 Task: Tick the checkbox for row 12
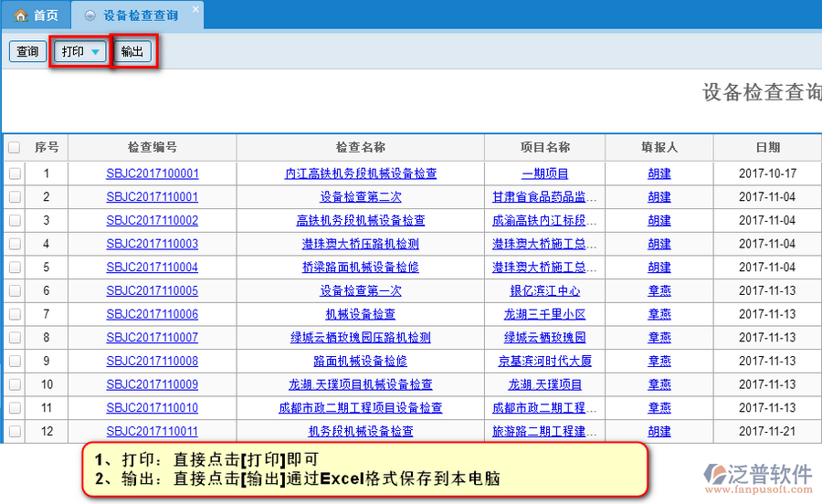pos(14,432)
